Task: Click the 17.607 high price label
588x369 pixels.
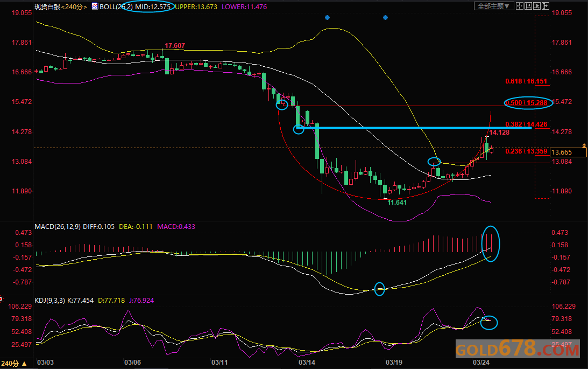Action: coord(175,46)
